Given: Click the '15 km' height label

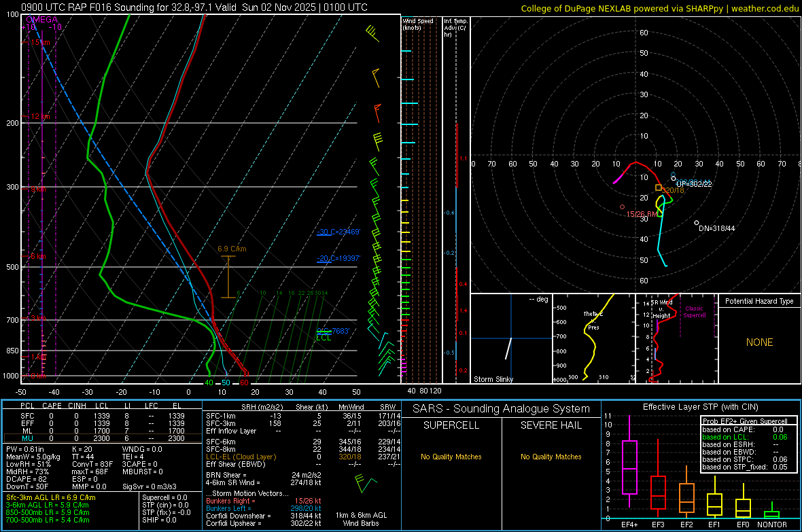Looking at the screenshot, I should click(40, 42).
